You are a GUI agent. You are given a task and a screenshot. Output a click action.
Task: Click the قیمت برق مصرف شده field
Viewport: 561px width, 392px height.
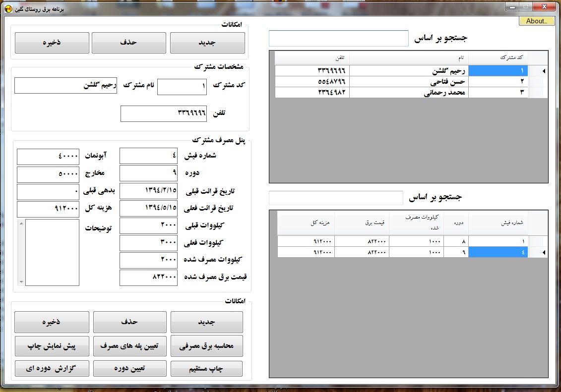coord(148,278)
